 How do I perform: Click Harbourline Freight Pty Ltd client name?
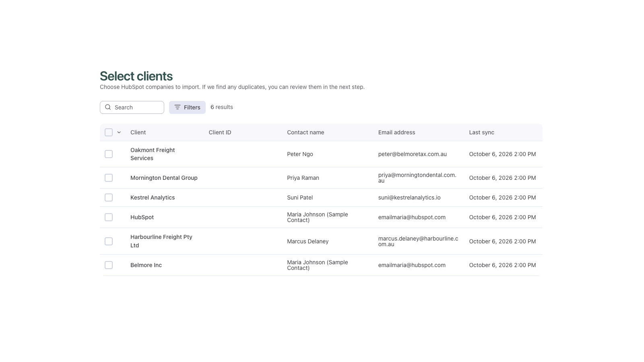(x=161, y=241)
